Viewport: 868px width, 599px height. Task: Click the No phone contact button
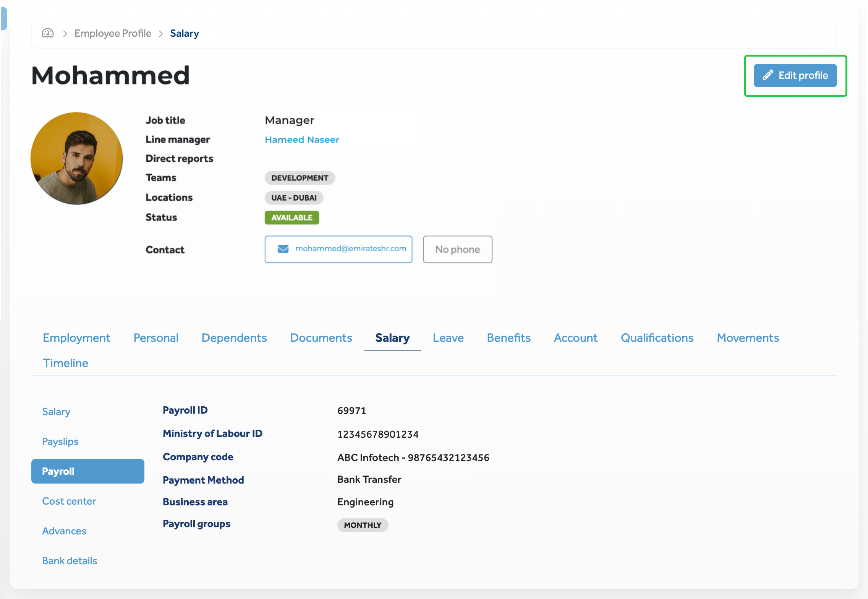coord(457,249)
